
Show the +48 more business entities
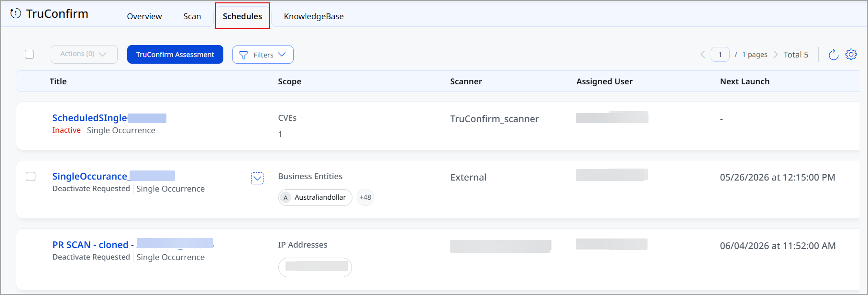point(365,197)
